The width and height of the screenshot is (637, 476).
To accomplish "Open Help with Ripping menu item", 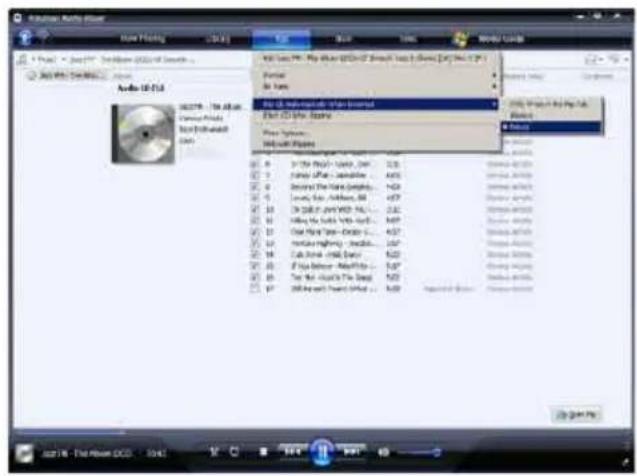I will 375,144.
